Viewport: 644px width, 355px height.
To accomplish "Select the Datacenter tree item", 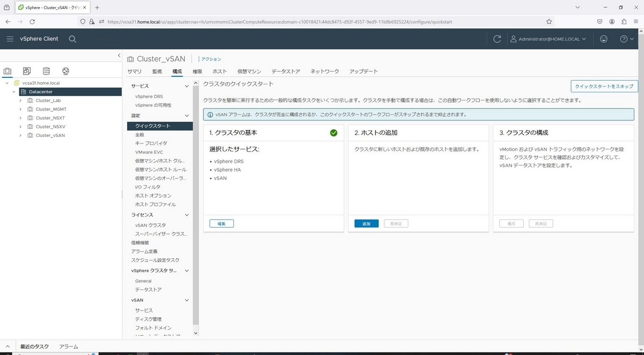I will tap(41, 92).
